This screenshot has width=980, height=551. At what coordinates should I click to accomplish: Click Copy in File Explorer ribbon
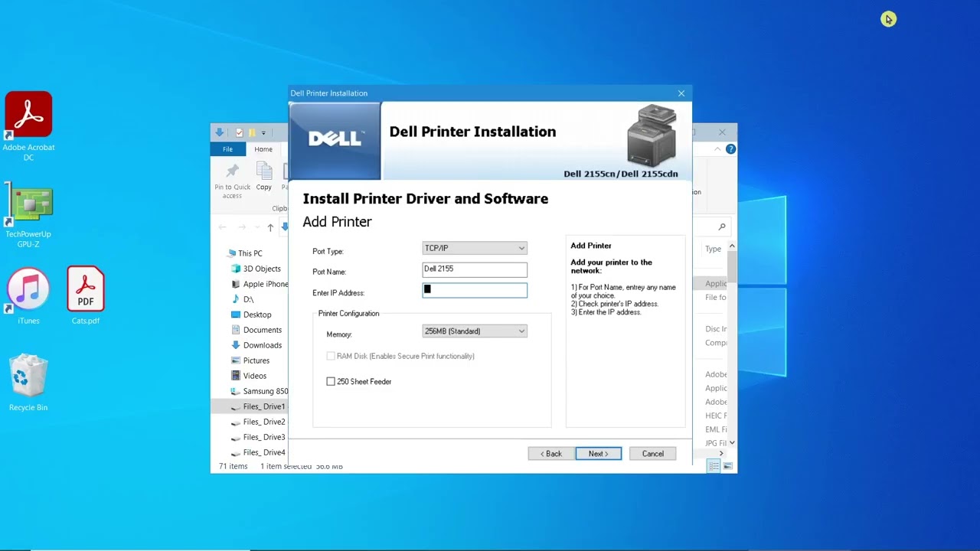pos(264,177)
